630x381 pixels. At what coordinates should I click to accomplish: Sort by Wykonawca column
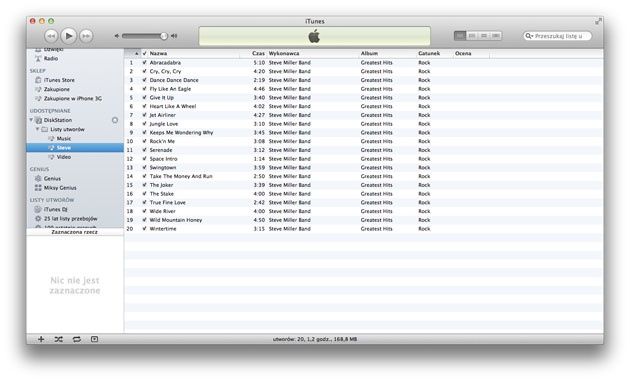pos(284,53)
